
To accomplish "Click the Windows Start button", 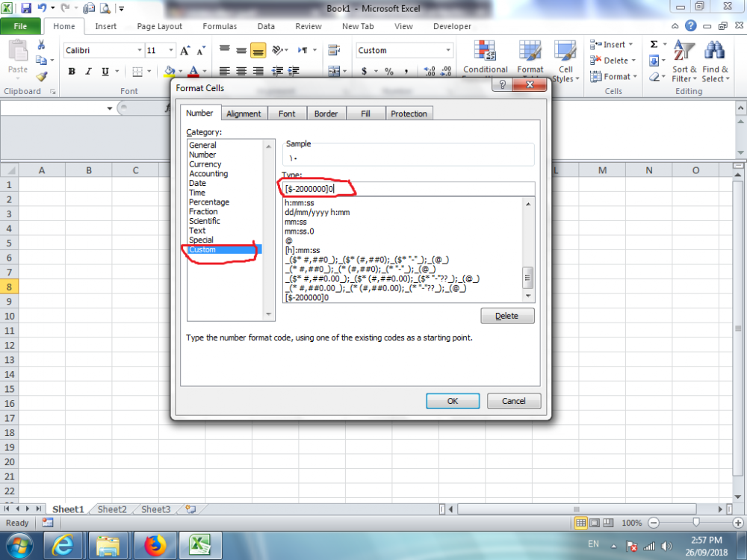I will click(x=19, y=546).
